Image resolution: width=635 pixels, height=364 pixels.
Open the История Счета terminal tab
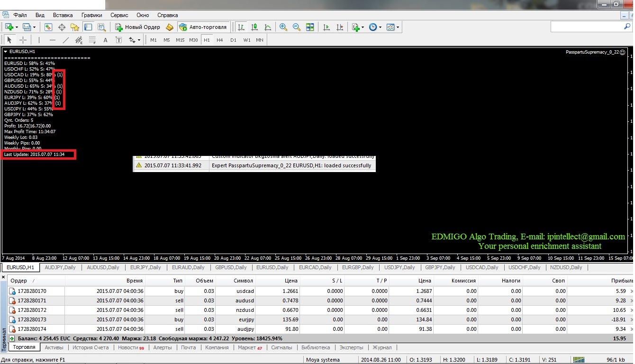[x=91, y=347]
